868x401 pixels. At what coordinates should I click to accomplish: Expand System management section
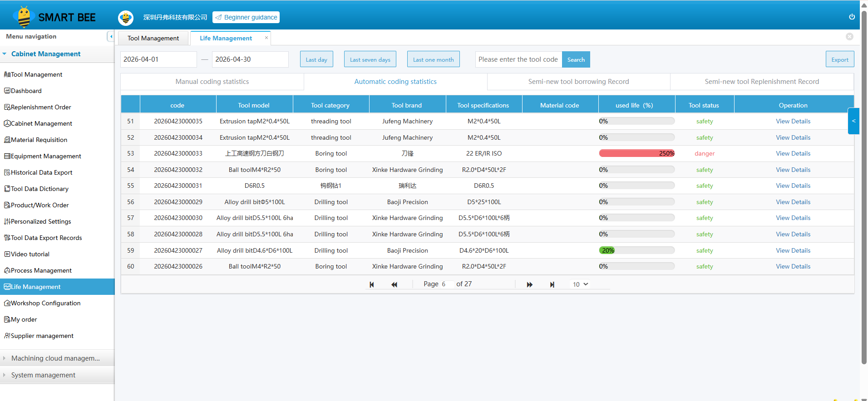57,375
